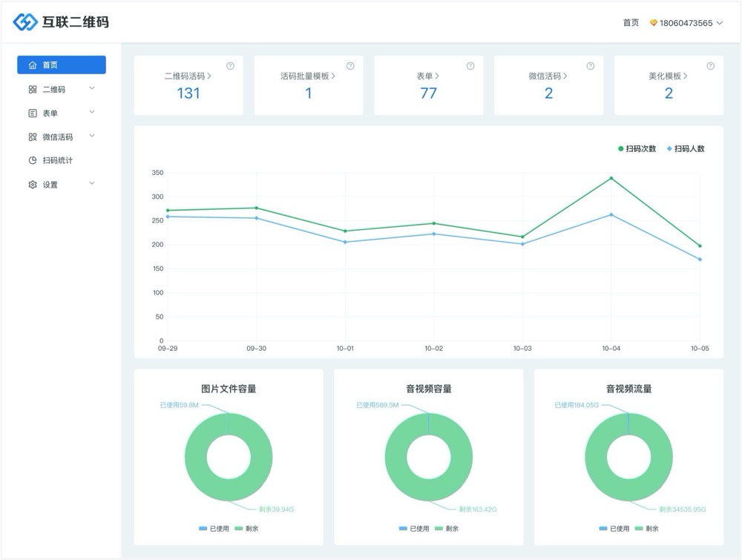The height and width of the screenshot is (560, 742).
Task: Click help icon on 微信活码 card
Action: pyautogui.click(x=591, y=66)
